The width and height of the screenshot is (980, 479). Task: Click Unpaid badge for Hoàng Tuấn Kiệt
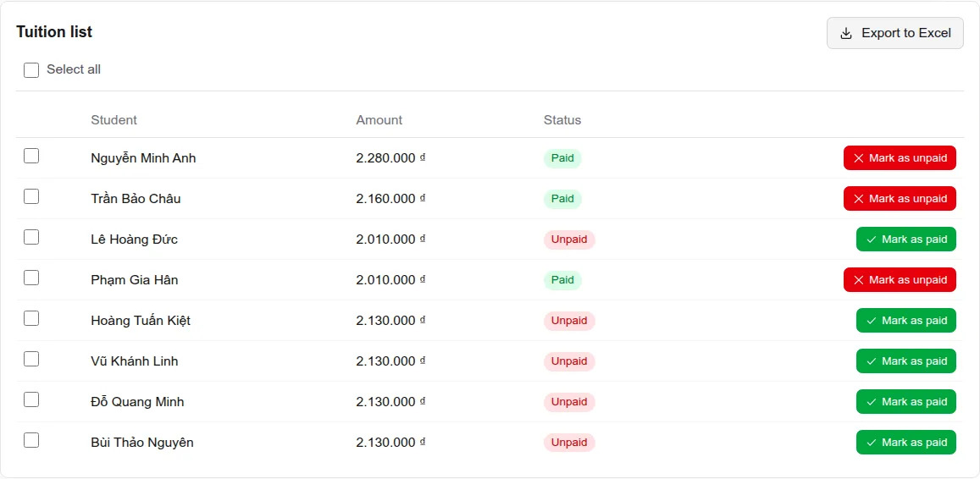[569, 321]
